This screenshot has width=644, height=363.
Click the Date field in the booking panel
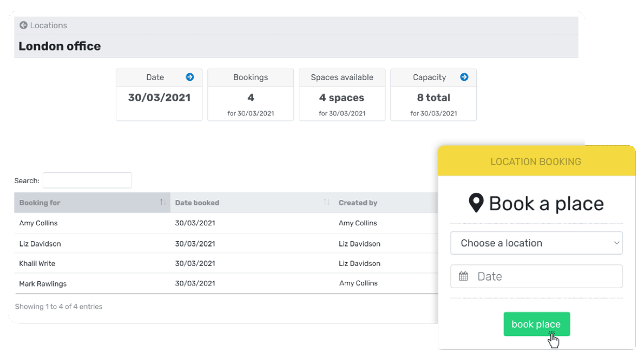tap(536, 276)
